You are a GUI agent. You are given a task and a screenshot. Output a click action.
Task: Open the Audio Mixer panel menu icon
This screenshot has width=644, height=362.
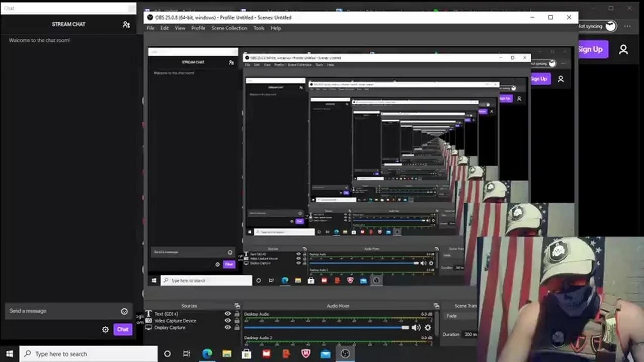tap(436, 305)
